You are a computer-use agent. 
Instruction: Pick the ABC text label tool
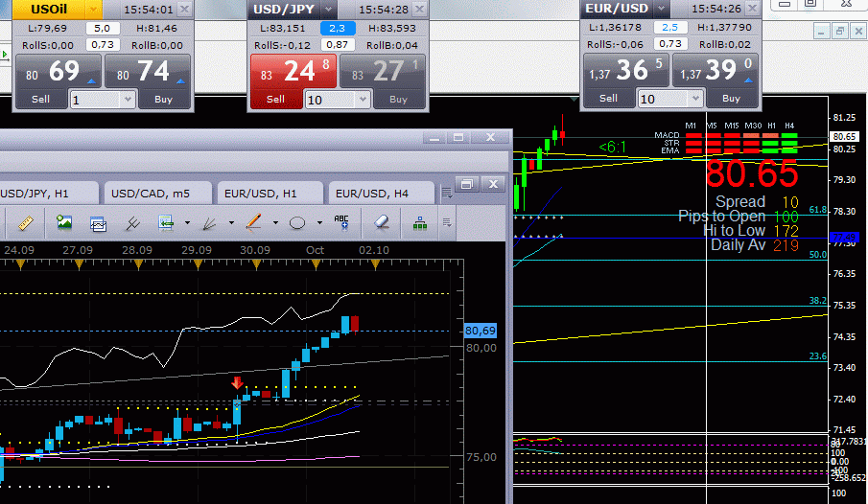[x=341, y=222]
